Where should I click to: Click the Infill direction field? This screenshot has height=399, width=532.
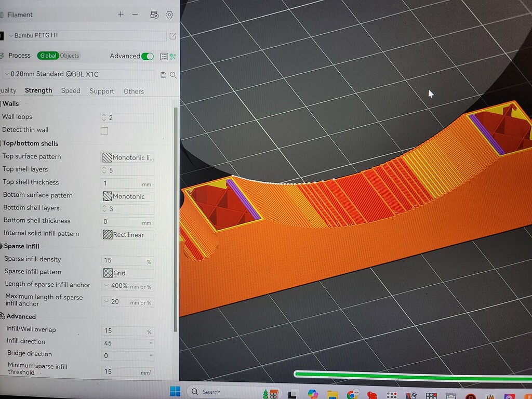pos(128,343)
